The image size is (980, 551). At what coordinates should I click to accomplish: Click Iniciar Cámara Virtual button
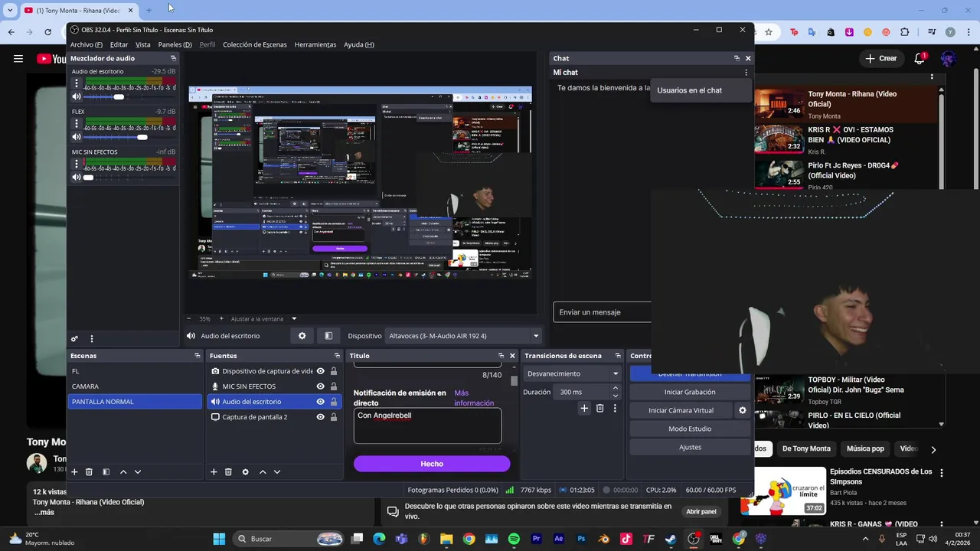click(x=681, y=410)
